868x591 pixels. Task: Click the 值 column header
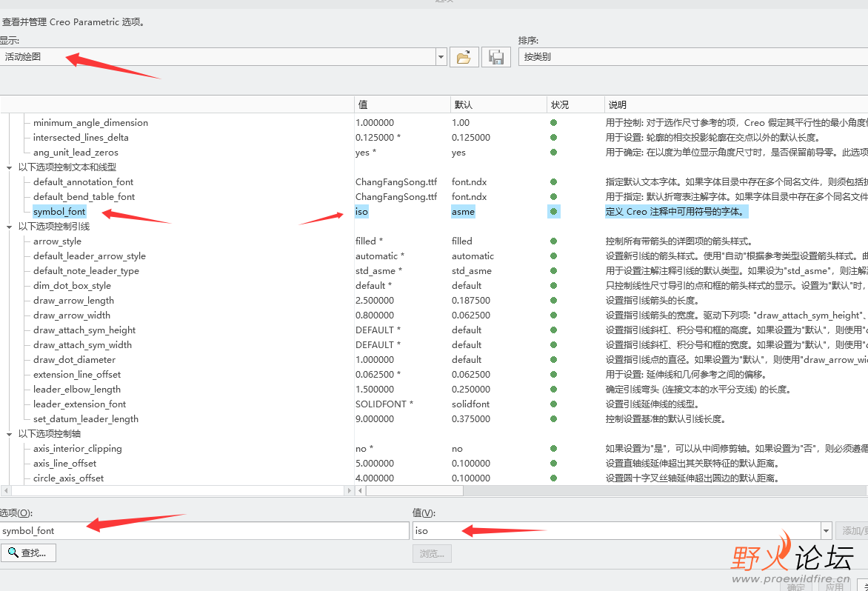tap(402, 104)
